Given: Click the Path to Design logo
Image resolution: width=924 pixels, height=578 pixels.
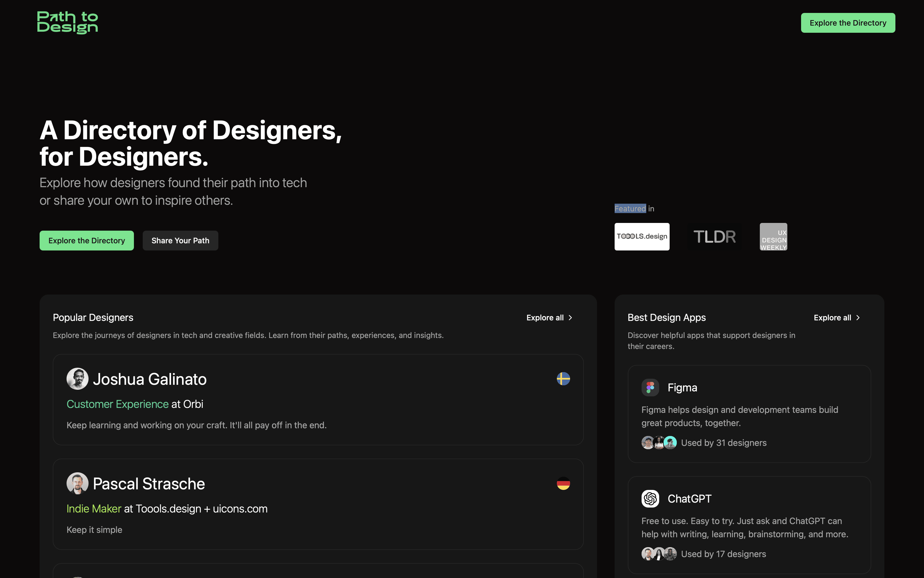Looking at the screenshot, I should pyautogui.click(x=68, y=23).
